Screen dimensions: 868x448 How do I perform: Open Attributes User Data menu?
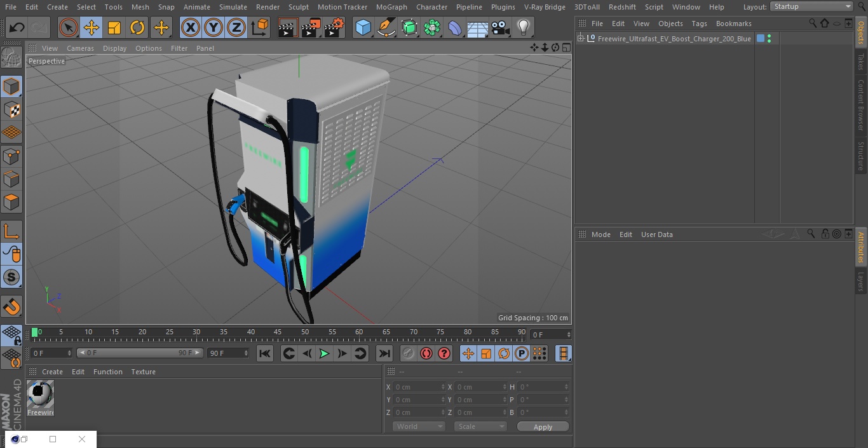coord(656,234)
